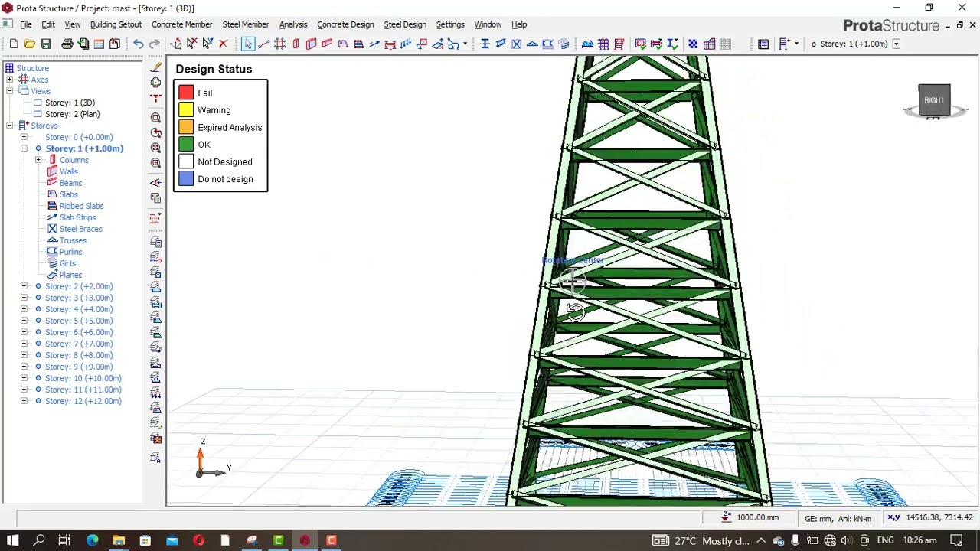Viewport: 980px width, 551px height.
Task: Select the Slab tool icon
Action: point(343,44)
